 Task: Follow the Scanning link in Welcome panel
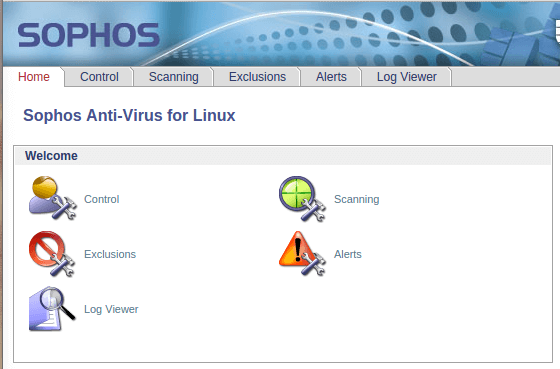pyautogui.click(x=356, y=199)
